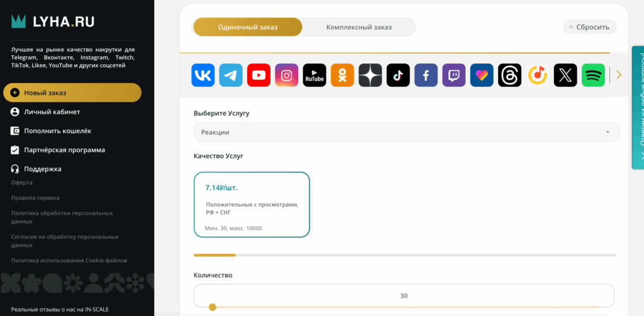Choose the Threads icon

click(x=509, y=75)
